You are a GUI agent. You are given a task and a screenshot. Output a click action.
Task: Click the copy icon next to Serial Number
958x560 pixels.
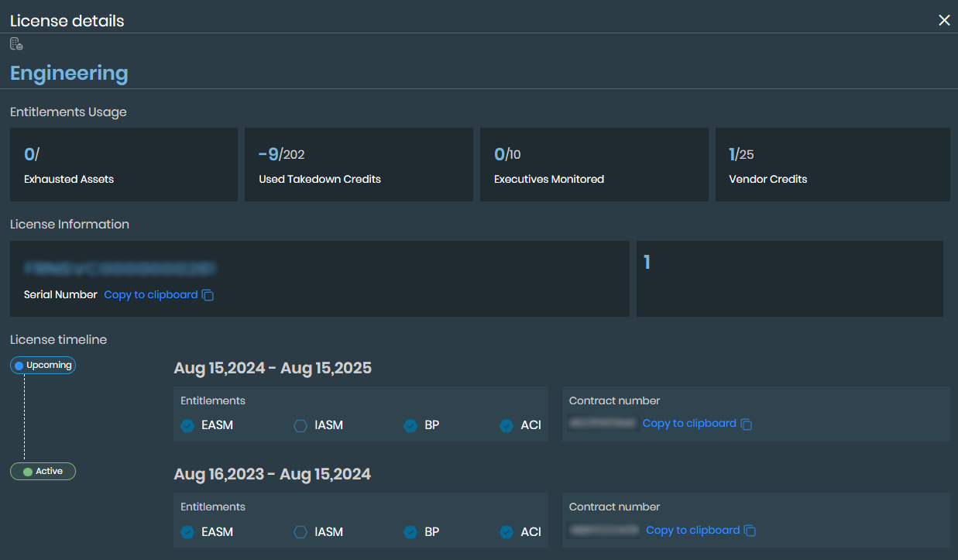click(x=208, y=294)
